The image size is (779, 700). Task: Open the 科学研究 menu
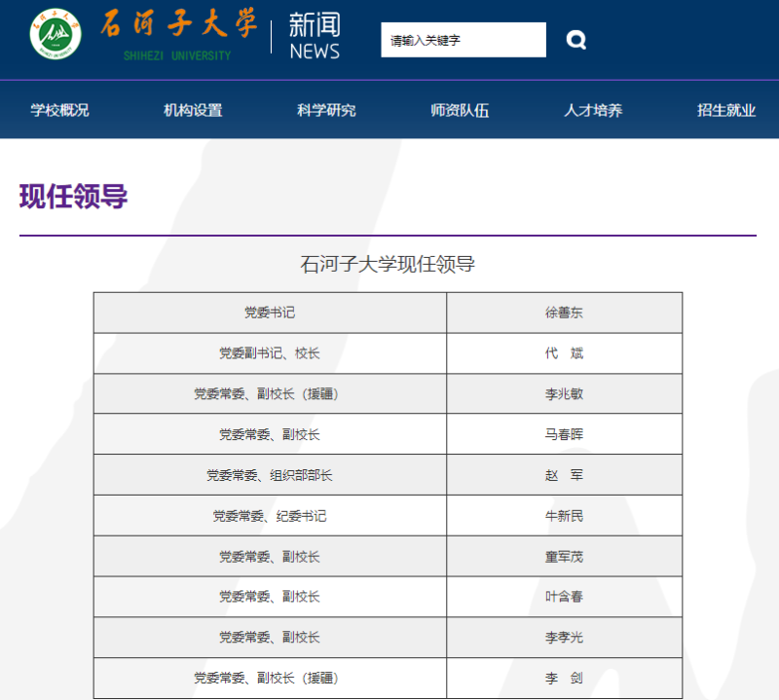click(326, 110)
